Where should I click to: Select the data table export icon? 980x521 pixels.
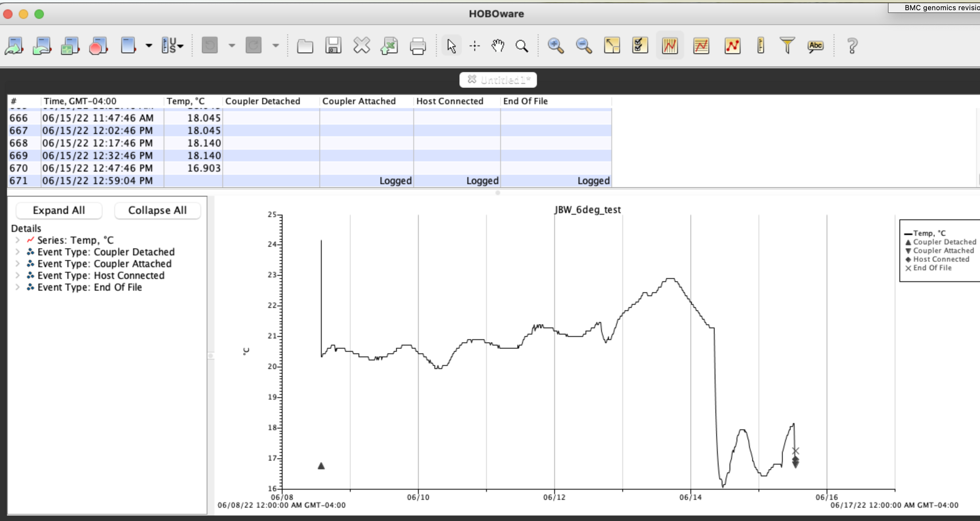click(389, 45)
